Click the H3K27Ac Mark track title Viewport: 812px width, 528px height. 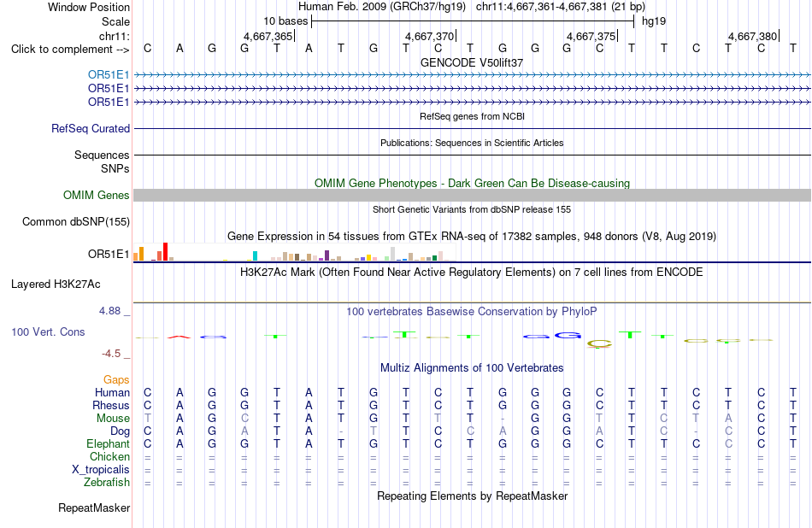coord(472,273)
